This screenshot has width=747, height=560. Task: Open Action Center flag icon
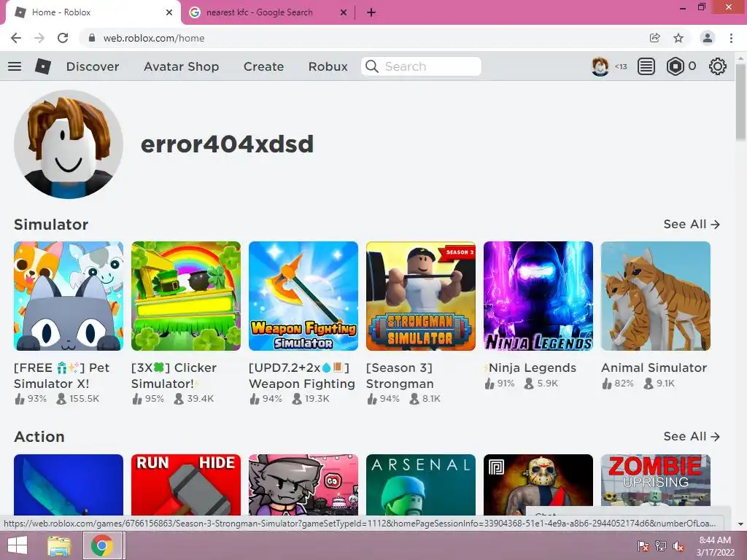643,545
